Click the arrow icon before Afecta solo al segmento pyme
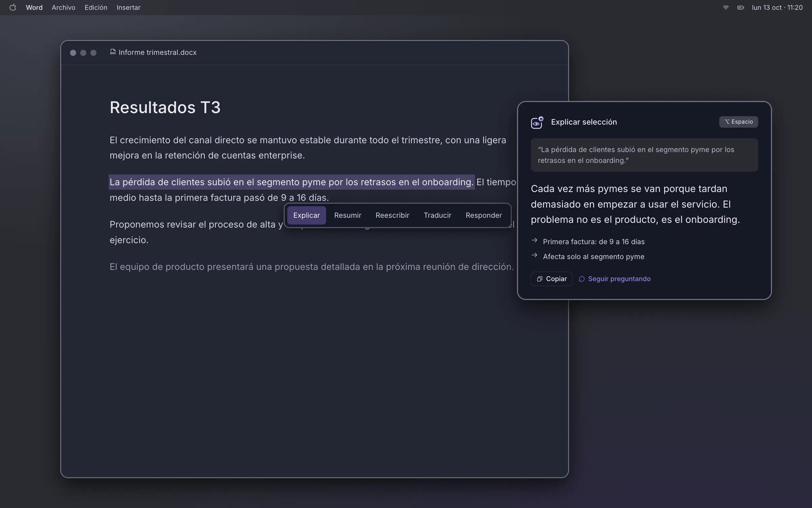Image resolution: width=812 pixels, height=508 pixels. [x=535, y=255]
